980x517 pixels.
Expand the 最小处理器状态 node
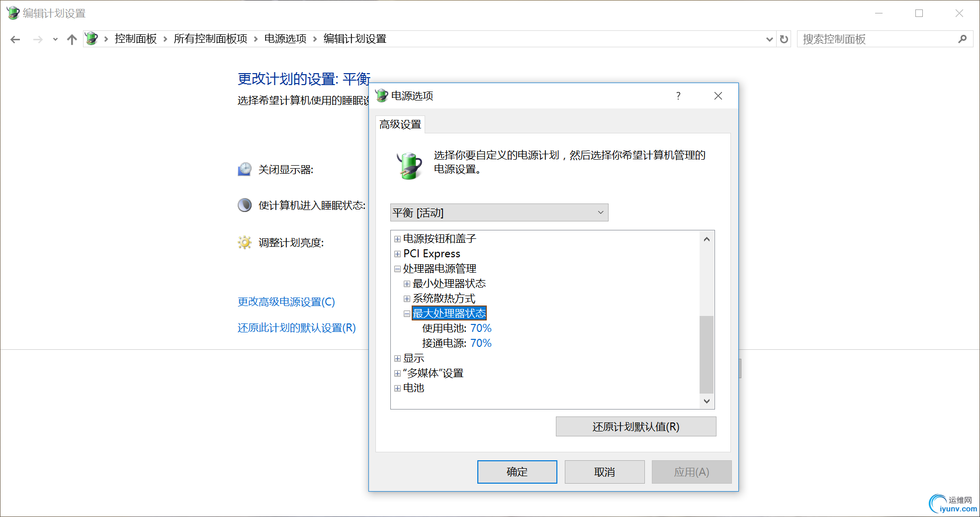pos(407,284)
